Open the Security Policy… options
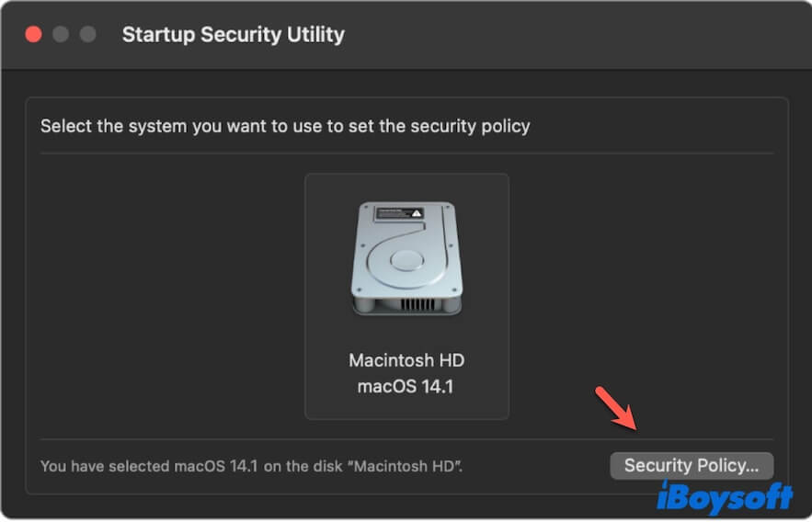 [691, 466]
